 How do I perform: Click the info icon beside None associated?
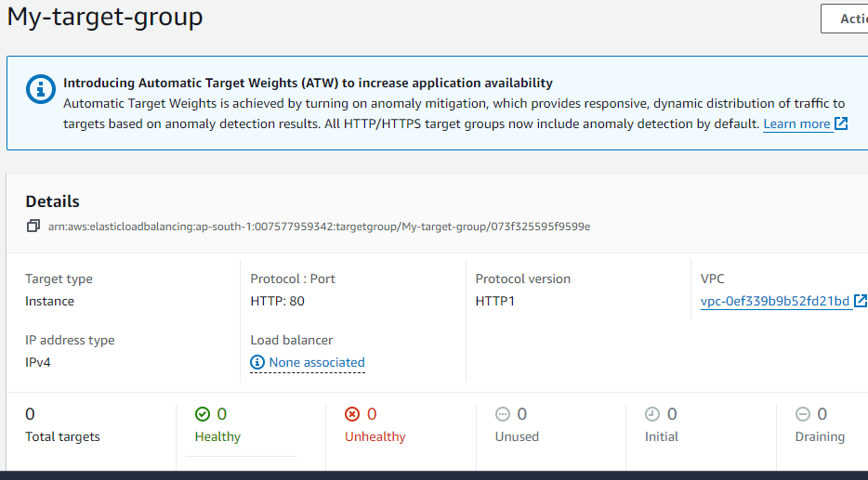[x=257, y=362]
